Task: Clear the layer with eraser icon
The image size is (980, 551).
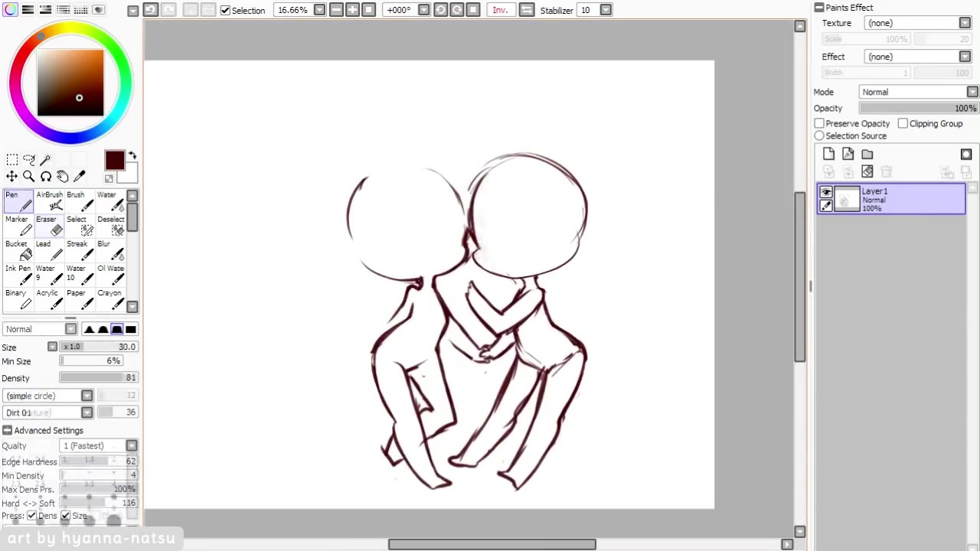Action: click(867, 171)
